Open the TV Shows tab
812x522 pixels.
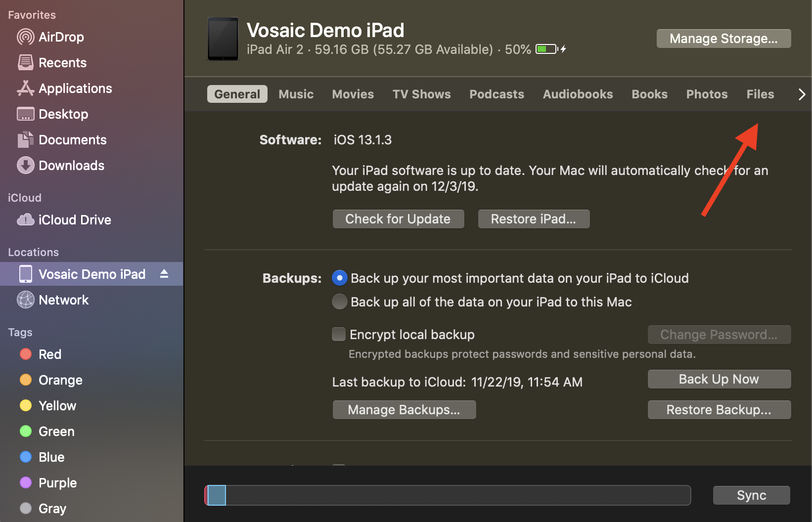click(x=422, y=94)
